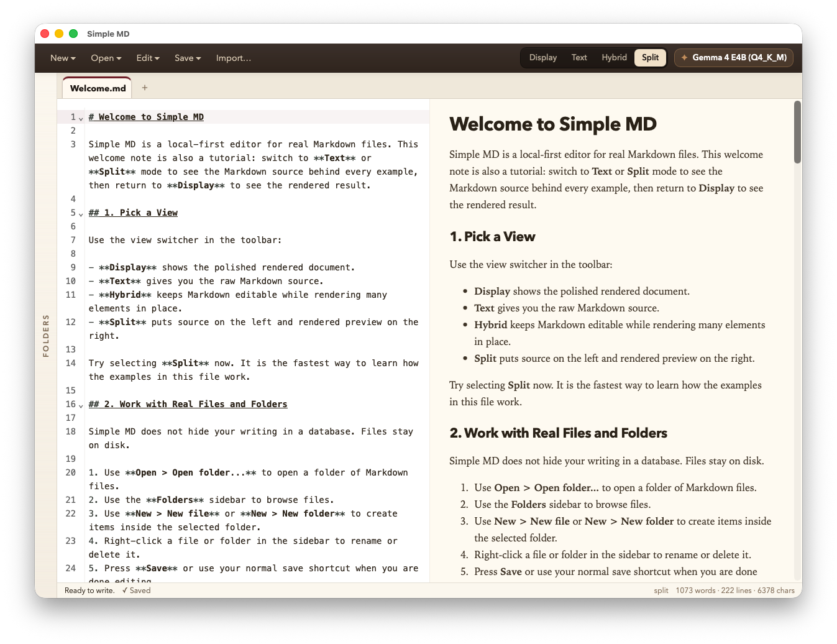The width and height of the screenshot is (837, 644).
Task: Click rendered bullet 'Display shows the polished rendered document.'
Action: pos(582,291)
